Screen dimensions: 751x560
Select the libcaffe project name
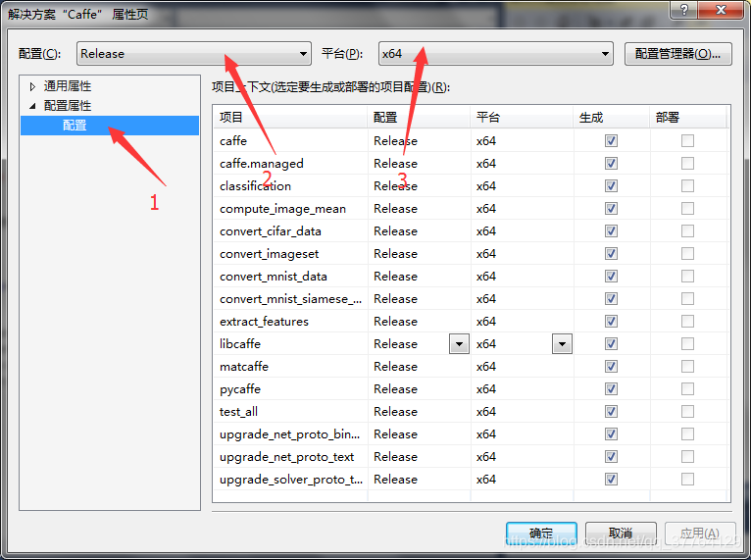click(x=240, y=344)
